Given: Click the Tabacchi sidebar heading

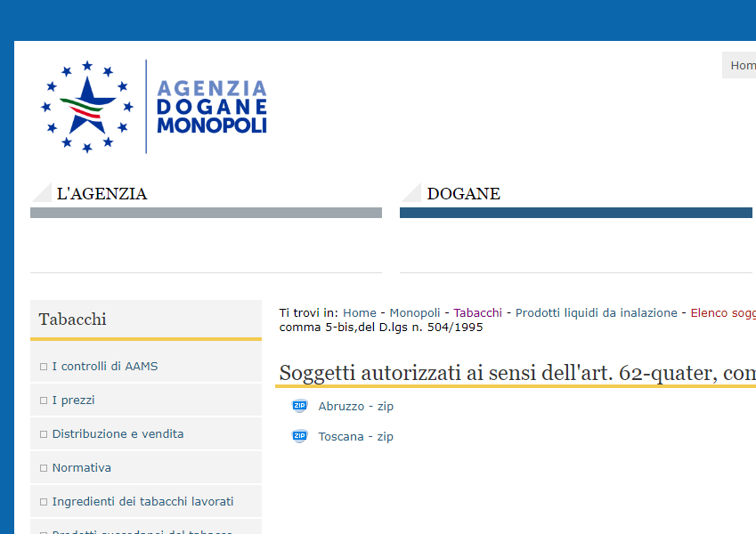Looking at the screenshot, I should tap(73, 320).
